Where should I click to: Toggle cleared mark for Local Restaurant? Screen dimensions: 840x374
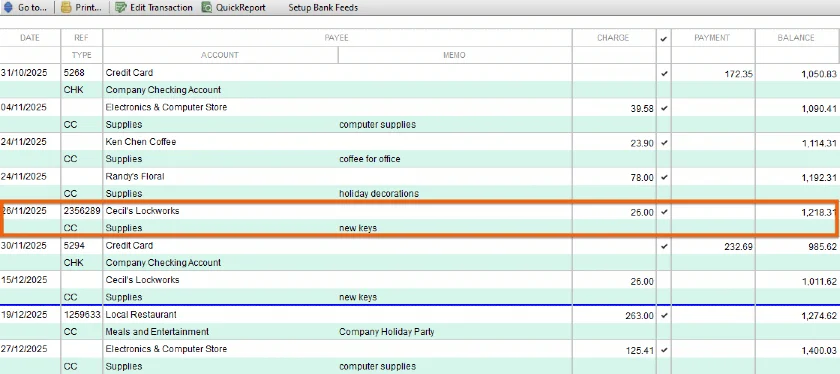[664, 316]
